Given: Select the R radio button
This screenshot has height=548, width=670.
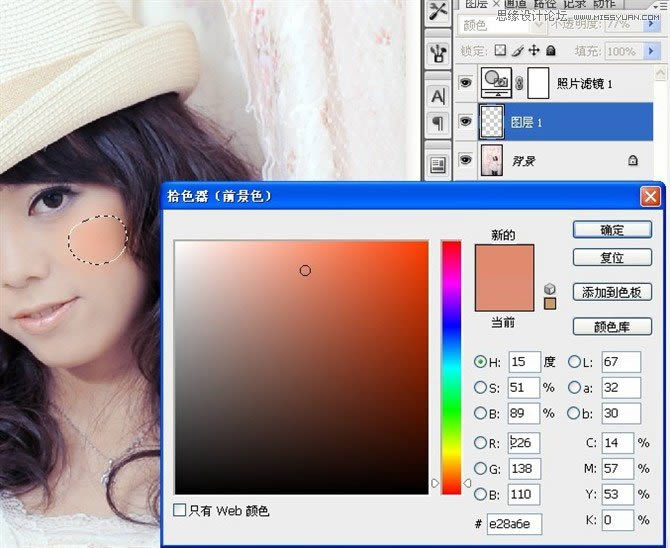Looking at the screenshot, I should pyautogui.click(x=481, y=442).
